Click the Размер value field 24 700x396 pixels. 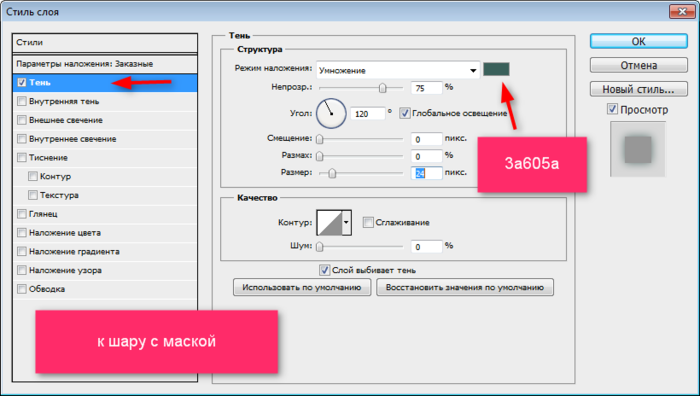(x=426, y=173)
